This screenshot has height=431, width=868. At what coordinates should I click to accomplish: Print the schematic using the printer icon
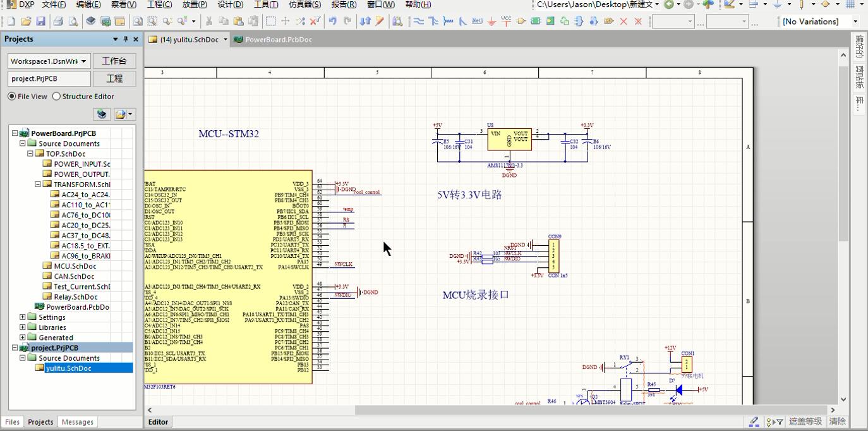tap(58, 21)
